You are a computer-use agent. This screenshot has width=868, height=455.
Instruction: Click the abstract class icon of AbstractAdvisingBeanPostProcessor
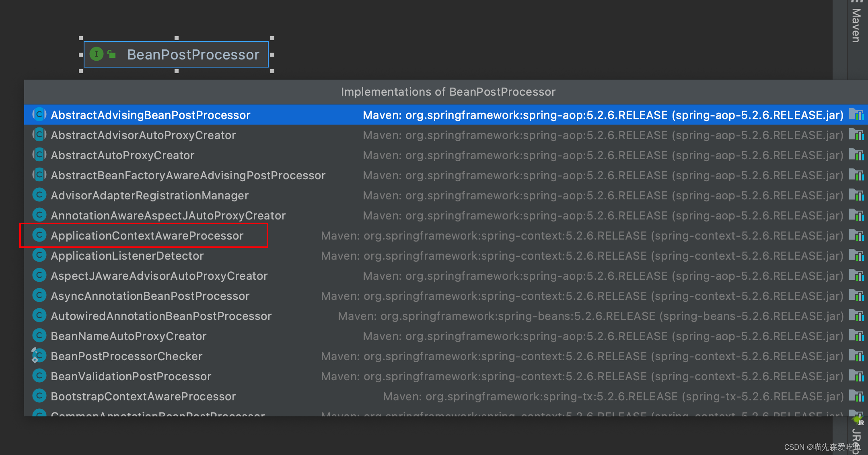[39, 115]
